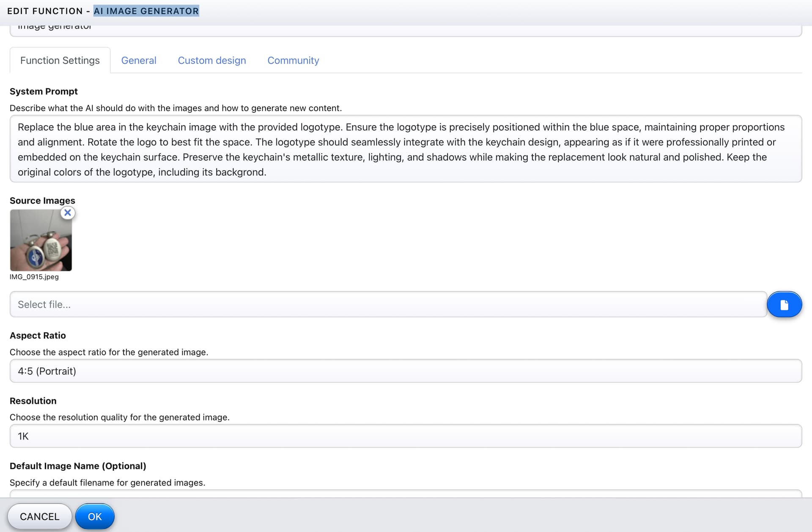Viewport: 812px width, 532px height.
Task: Switch to the General tab
Action: pos(139,60)
